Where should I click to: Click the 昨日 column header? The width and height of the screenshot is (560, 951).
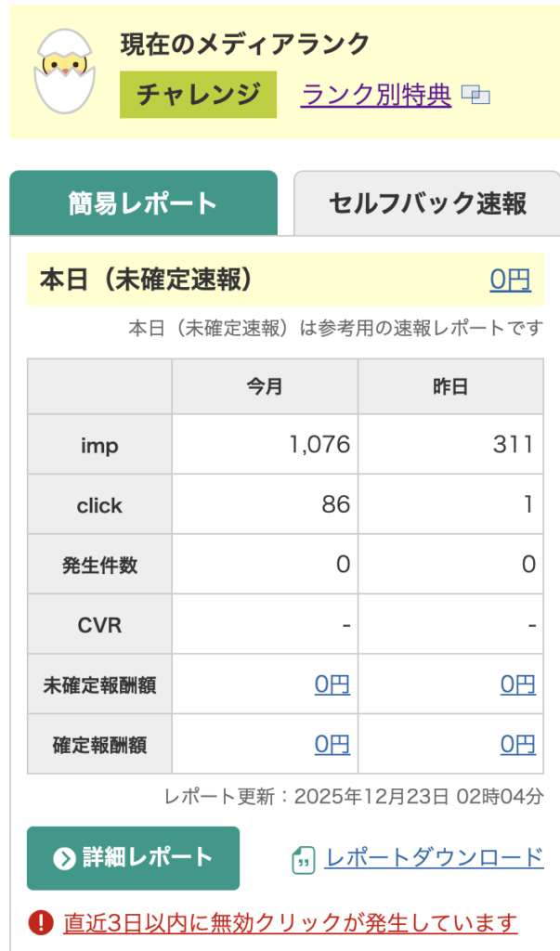[450, 387]
